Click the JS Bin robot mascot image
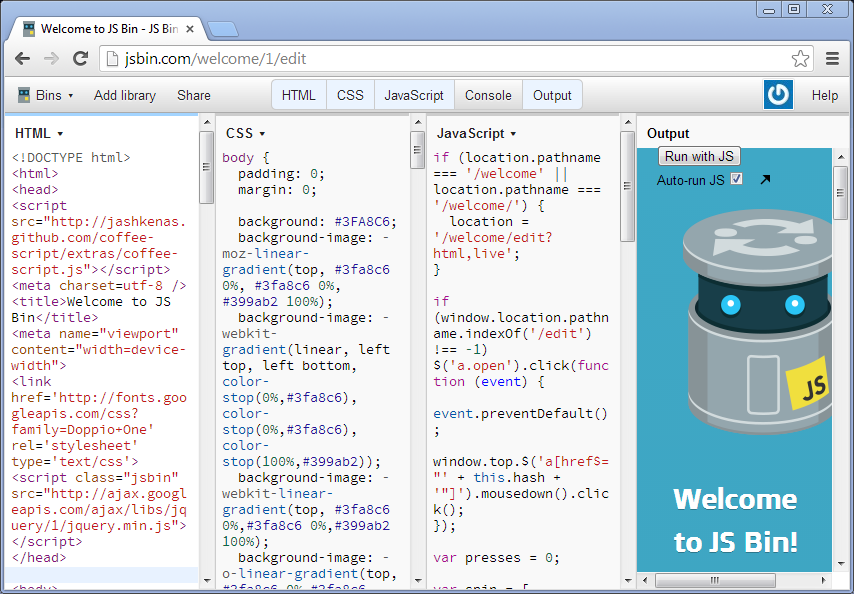 point(757,322)
